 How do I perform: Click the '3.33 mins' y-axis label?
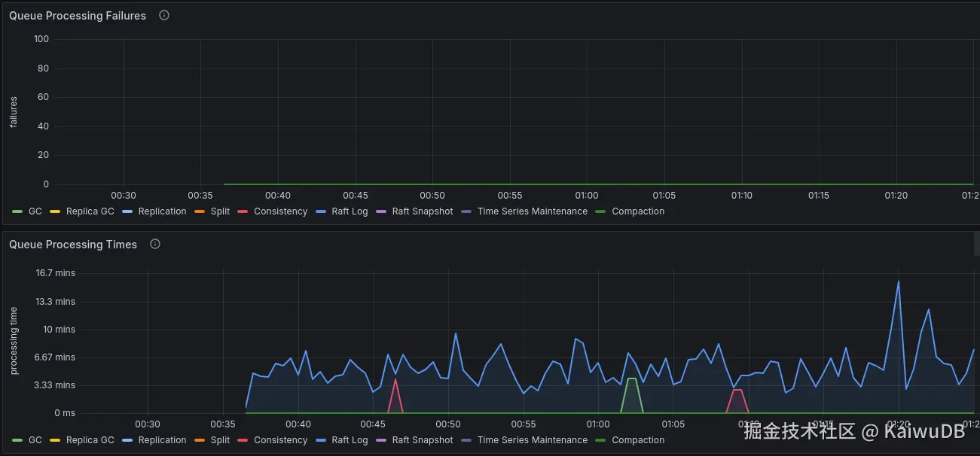[56, 385]
